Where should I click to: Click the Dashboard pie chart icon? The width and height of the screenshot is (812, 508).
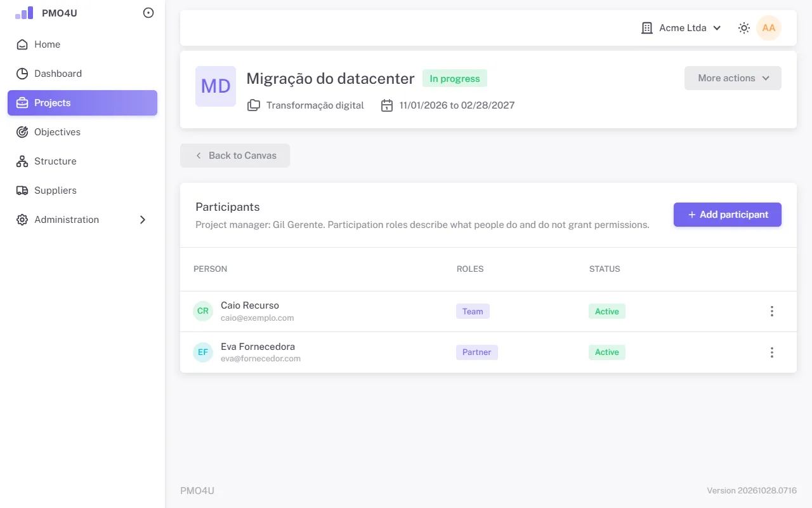click(22, 74)
